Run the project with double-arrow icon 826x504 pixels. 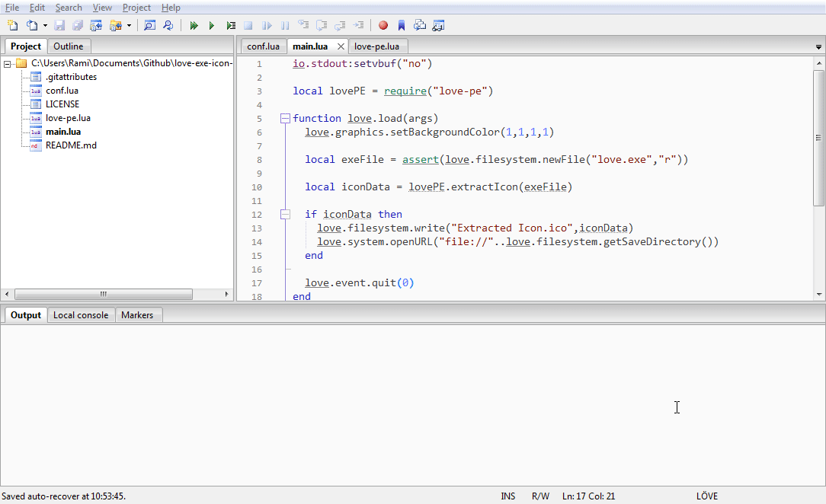tap(194, 25)
